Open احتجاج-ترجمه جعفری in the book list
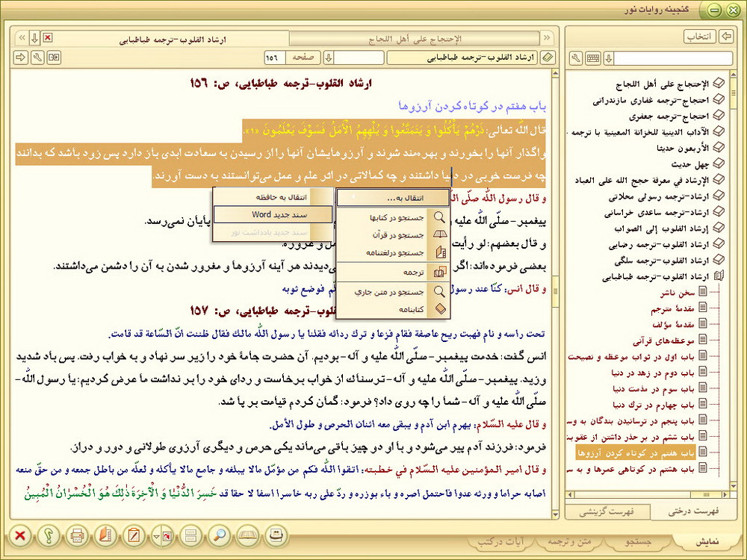The height and width of the screenshot is (560, 747). 669,116
